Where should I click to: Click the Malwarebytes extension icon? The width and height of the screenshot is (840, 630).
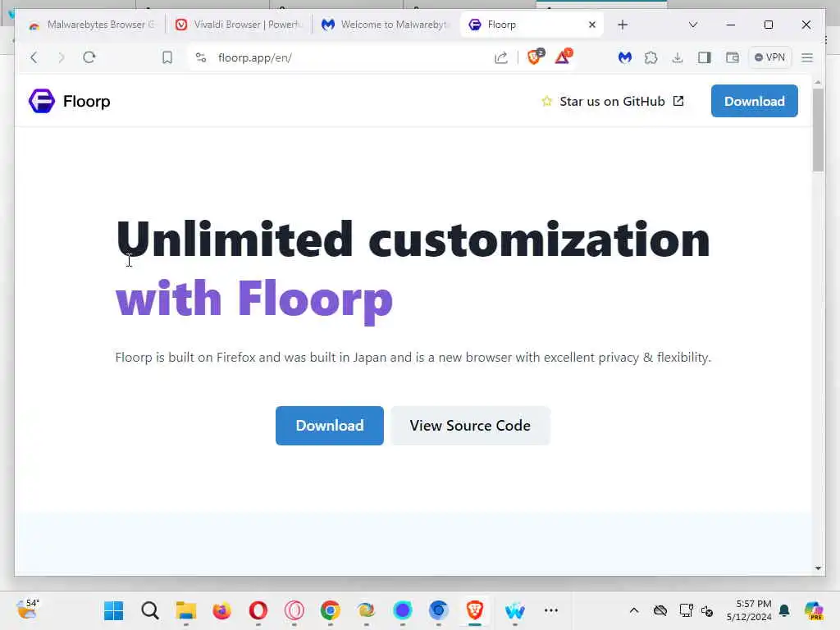[x=624, y=57]
